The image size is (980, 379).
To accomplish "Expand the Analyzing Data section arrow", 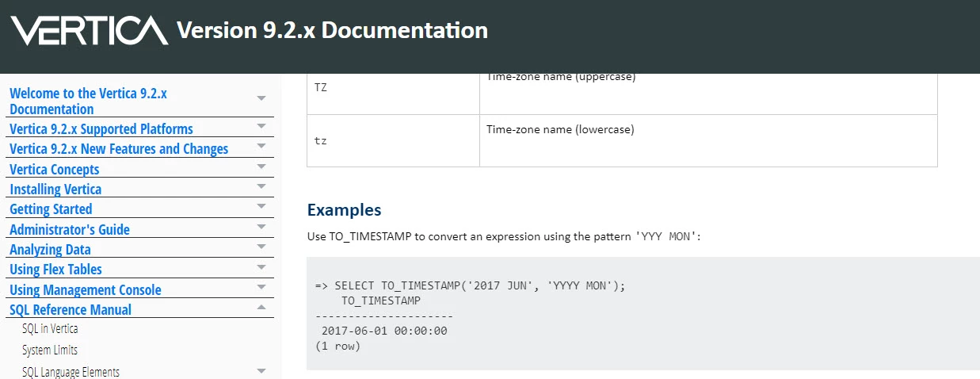I will point(261,247).
